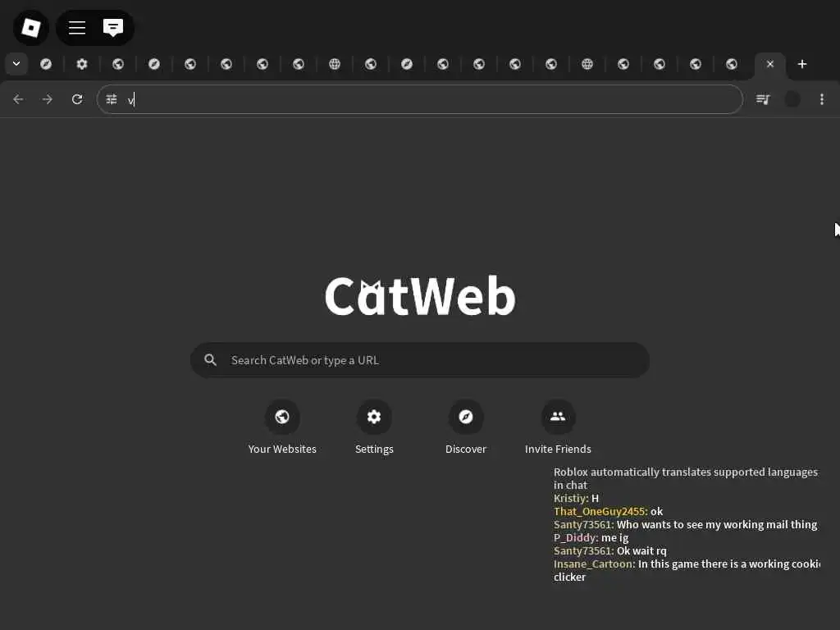Viewport: 840px width, 630px height.
Task: Open site settings icon in address bar
Action: coord(112,99)
